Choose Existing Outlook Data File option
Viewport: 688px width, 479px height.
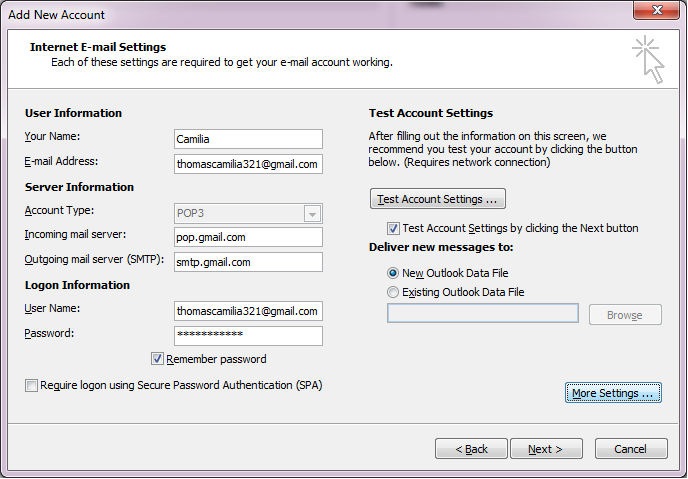coord(393,292)
